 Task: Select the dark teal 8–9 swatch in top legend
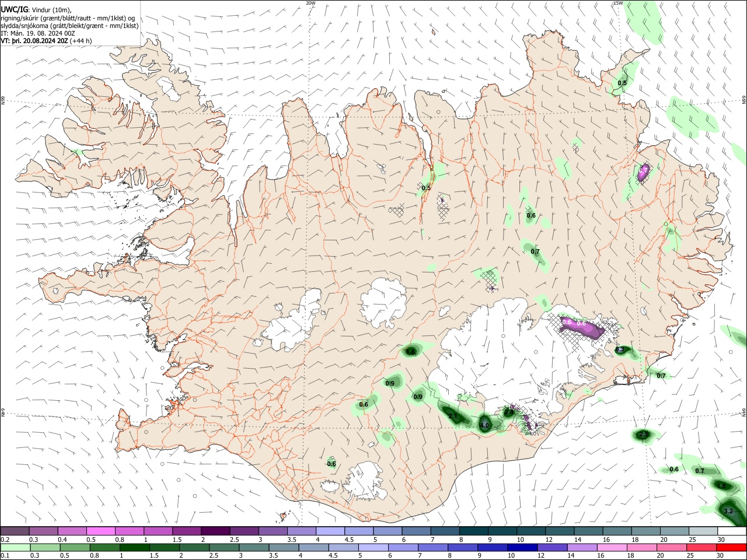[x=474, y=531]
